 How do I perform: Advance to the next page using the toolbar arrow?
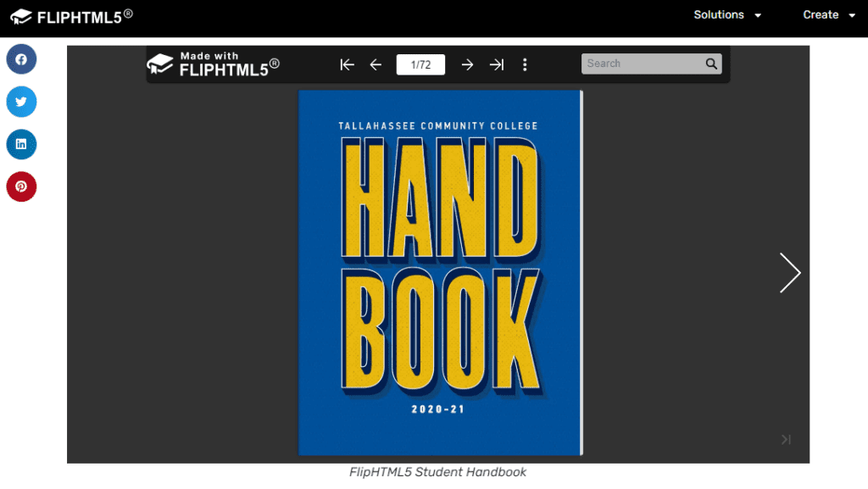pyautogui.click(x=467, y=64)
